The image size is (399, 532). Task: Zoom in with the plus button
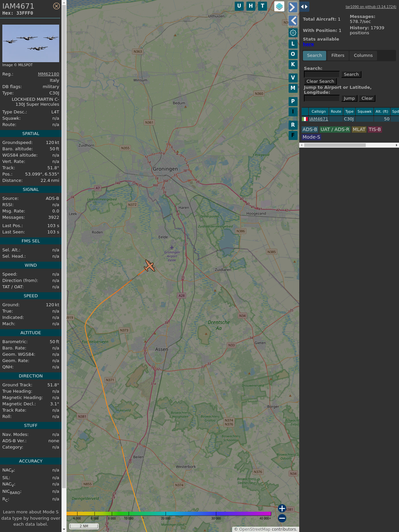tap(282, 508)
